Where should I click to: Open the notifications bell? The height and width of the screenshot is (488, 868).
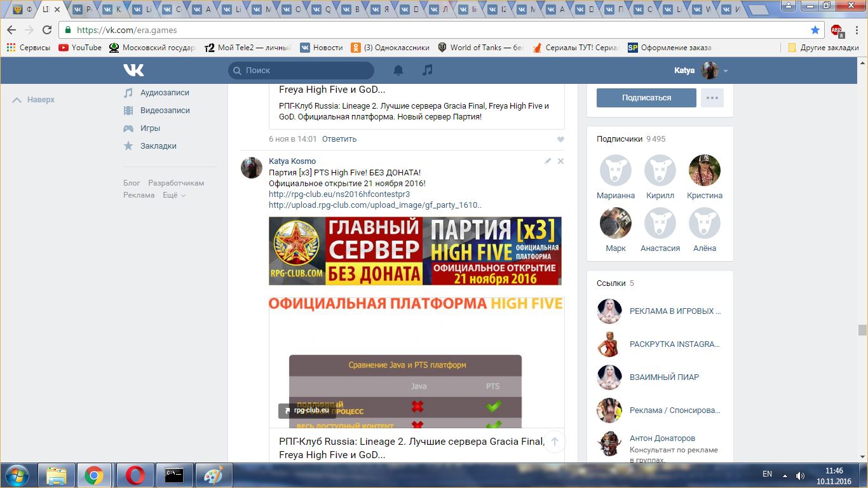[398, 70]
